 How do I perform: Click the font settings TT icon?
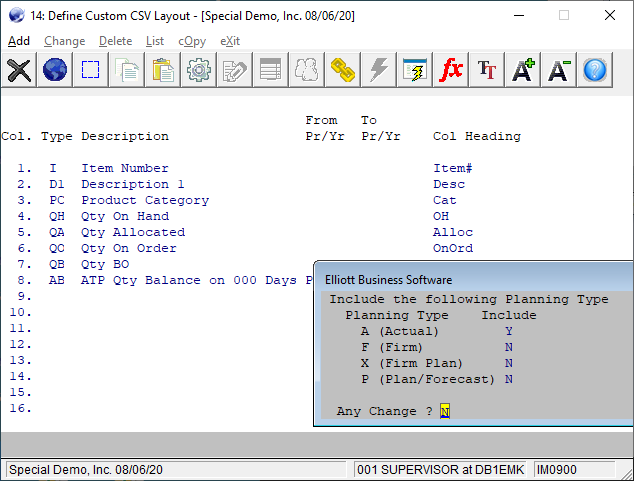pyautogui.click(x=487, y=70)
